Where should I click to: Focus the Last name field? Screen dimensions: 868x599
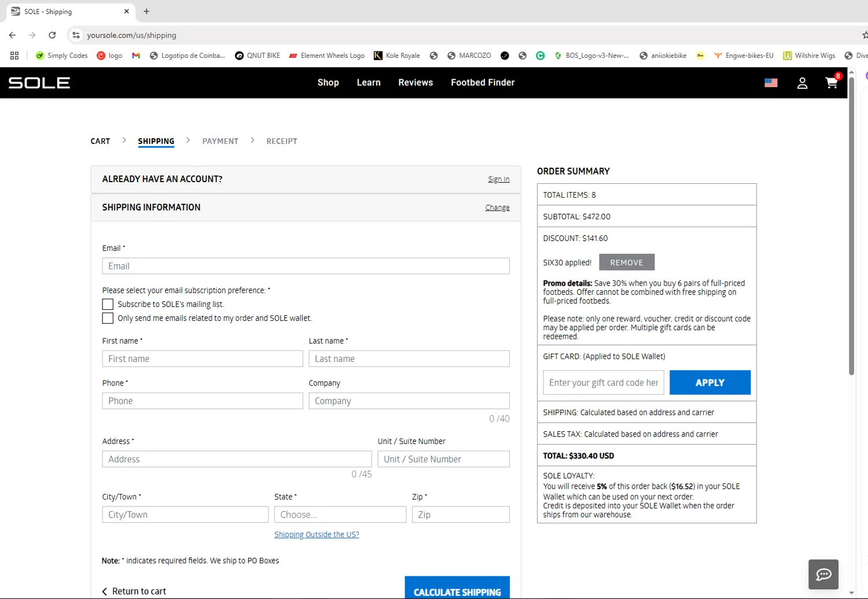[x=409, y=358]
